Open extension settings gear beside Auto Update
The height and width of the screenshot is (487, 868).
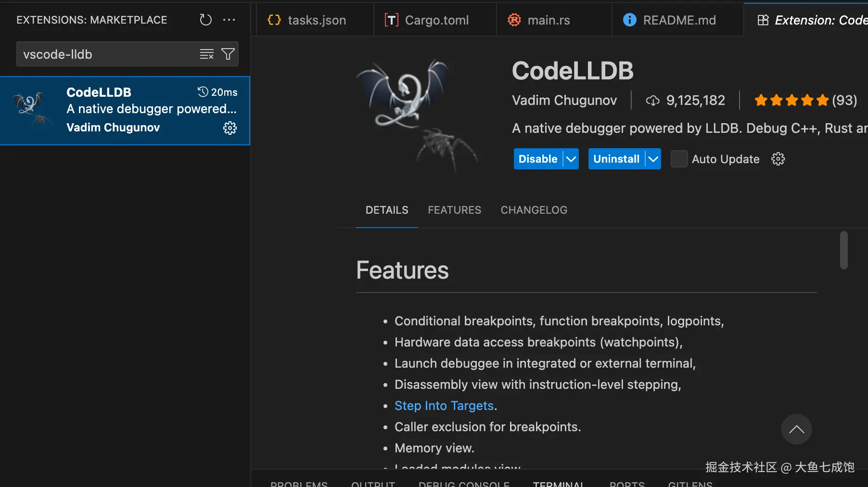[778, 159]
